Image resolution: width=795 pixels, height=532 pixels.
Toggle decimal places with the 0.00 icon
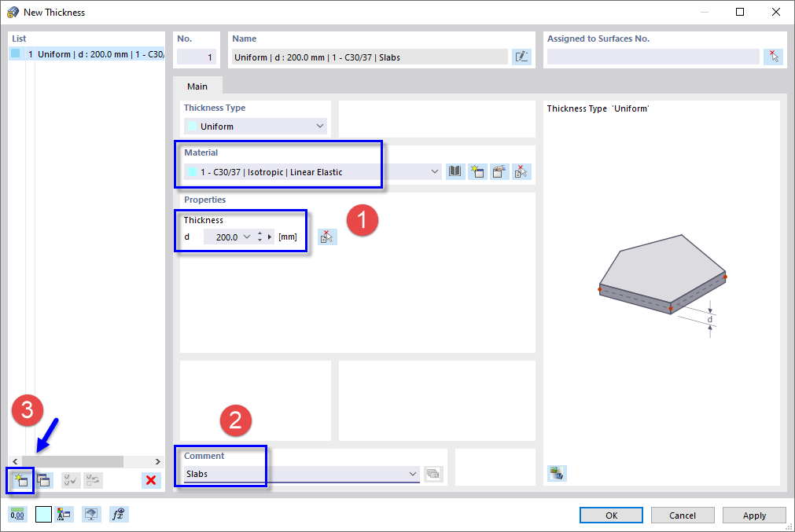click(17, 514)
